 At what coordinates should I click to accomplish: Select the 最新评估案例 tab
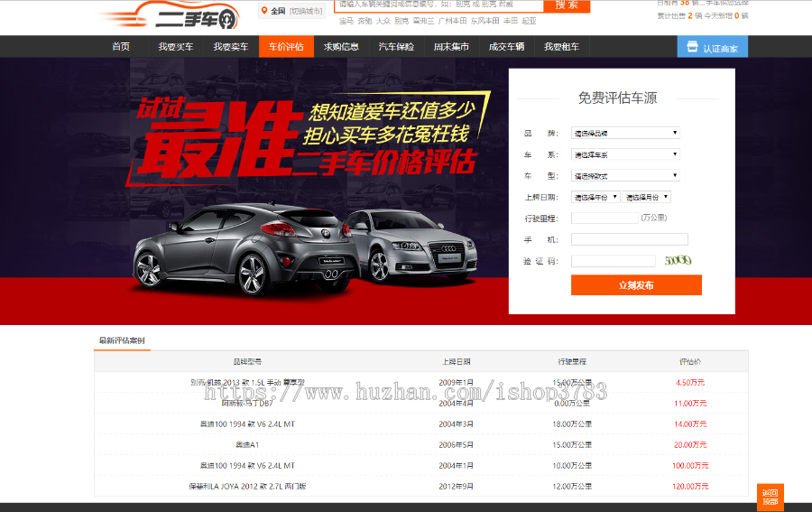(122, 340)
